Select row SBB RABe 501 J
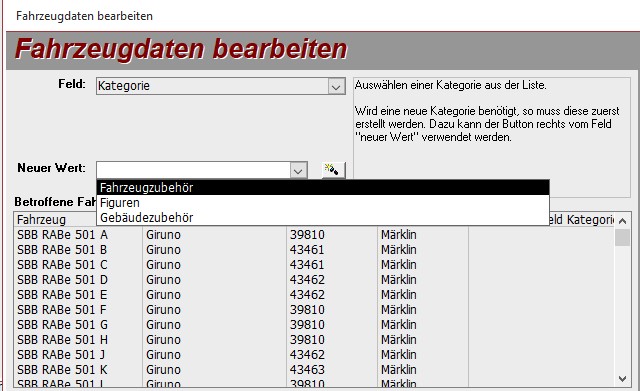This screenshot has width=640, height=391. pos(314,355)
